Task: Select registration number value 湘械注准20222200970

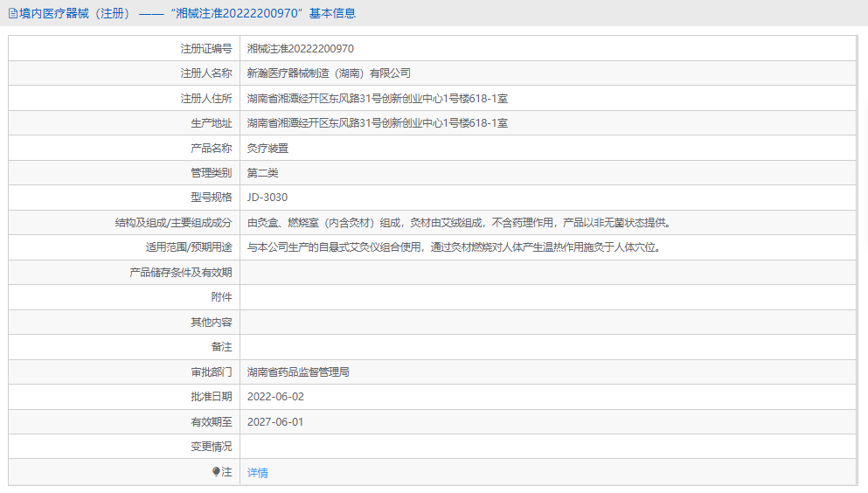Action: (301, 49)
